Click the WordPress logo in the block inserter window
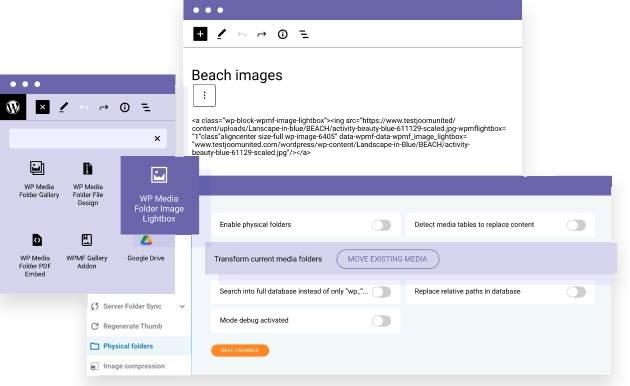 (13, 107)
